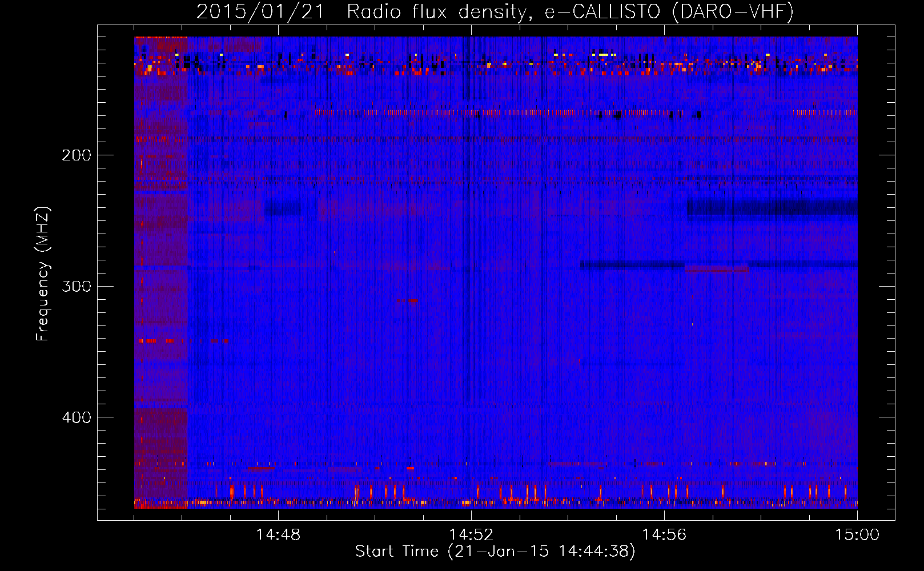The width and height of the screenshot is (924, 571).
Task: Click the 400 frequency axis label
Action: click(76, 417)
